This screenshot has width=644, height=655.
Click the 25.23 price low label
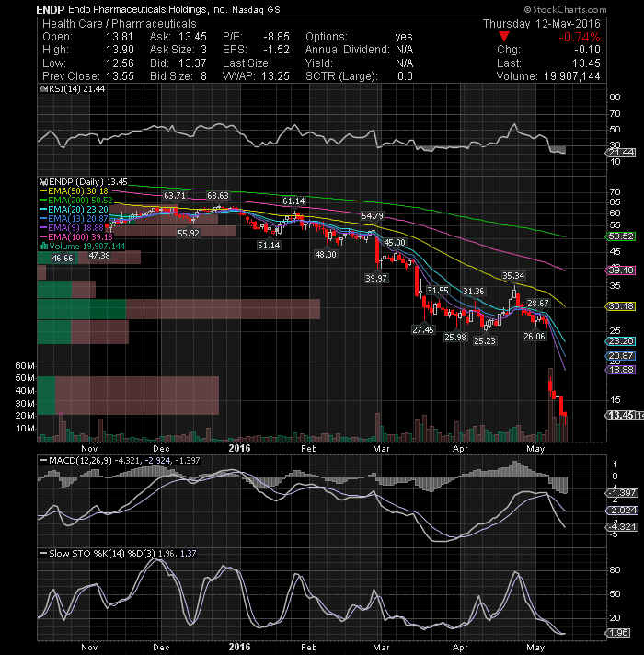tap(485, 341)
